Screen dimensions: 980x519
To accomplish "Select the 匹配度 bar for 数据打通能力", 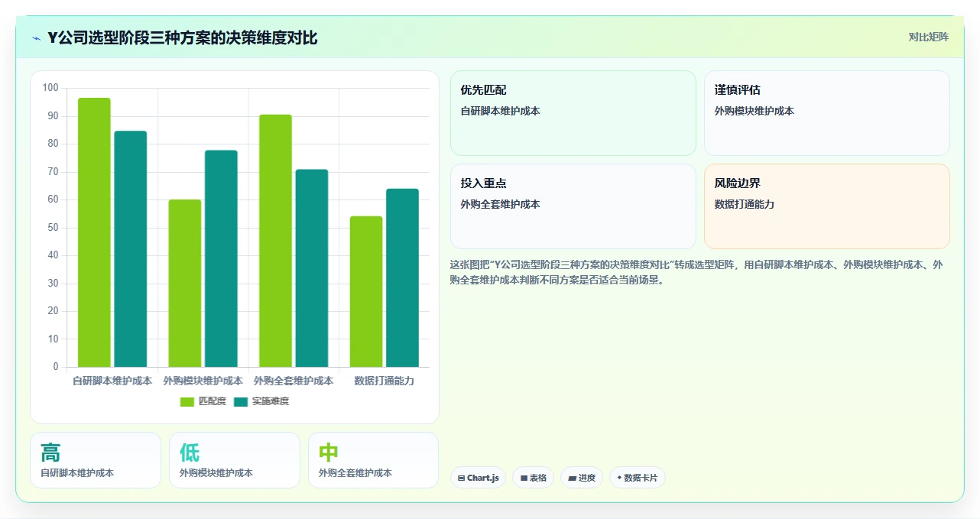I will [366, 292].
